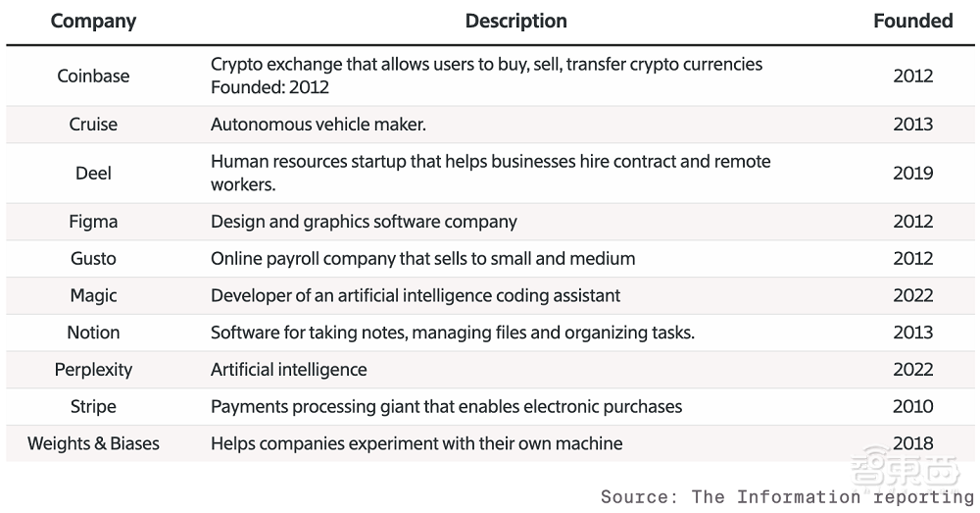Screen dimensions: 980x513
Task: Select the Perplexity company cell
Action: 93,370
